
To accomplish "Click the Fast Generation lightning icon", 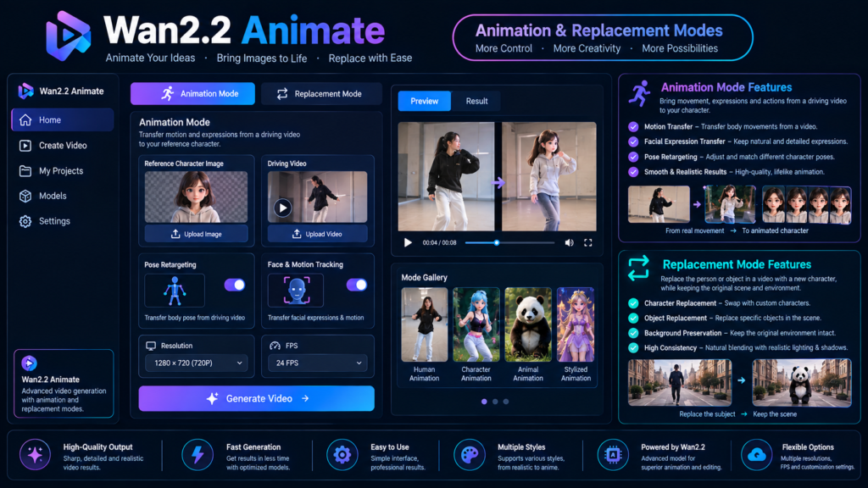I will (198, 455).
